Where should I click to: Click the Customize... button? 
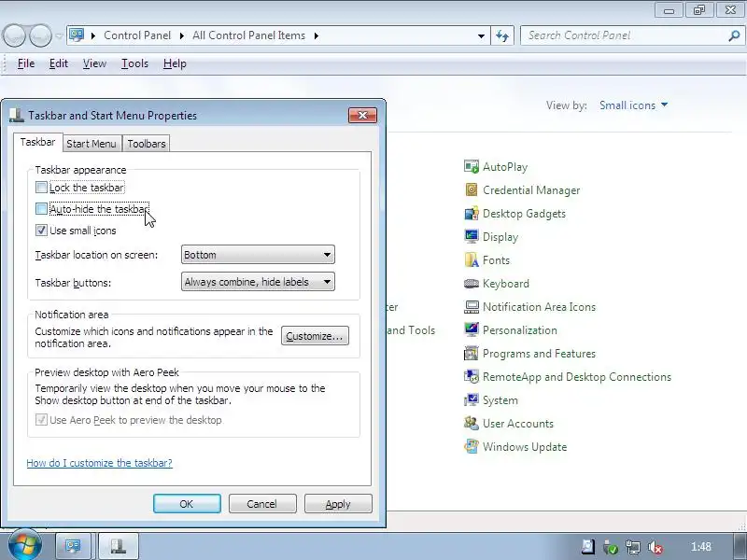(315, 336)
